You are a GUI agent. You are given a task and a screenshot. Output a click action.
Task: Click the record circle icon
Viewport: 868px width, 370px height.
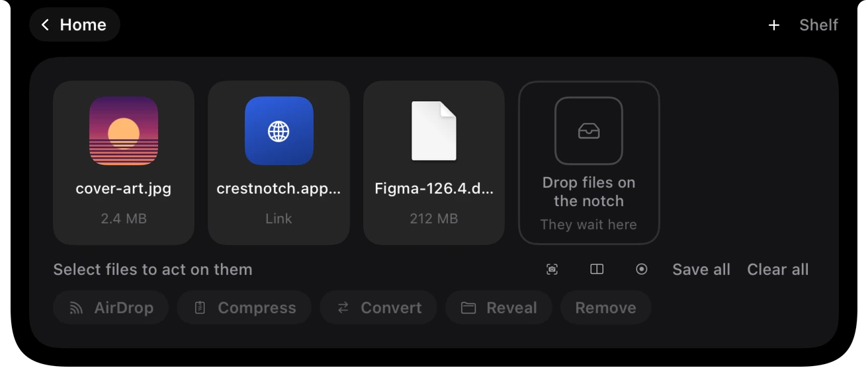(x=642, y=270)
